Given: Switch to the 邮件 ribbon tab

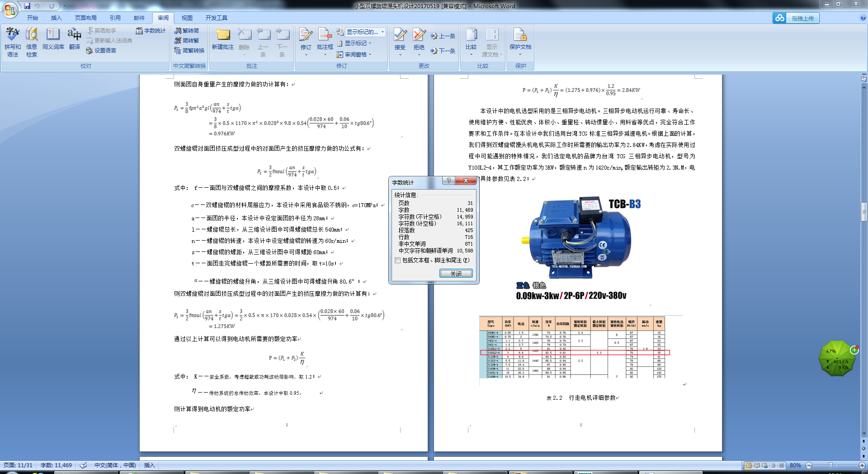Looking at the screenshot, I should point(139,18).
